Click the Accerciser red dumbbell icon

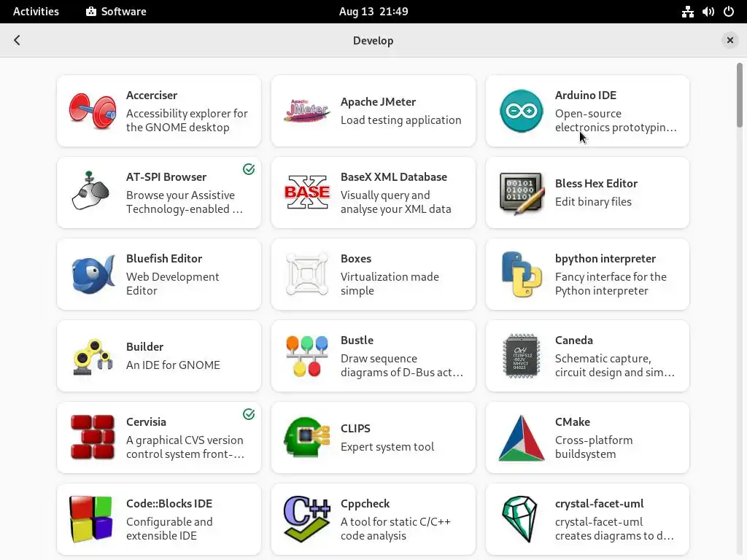pos(93,111)
